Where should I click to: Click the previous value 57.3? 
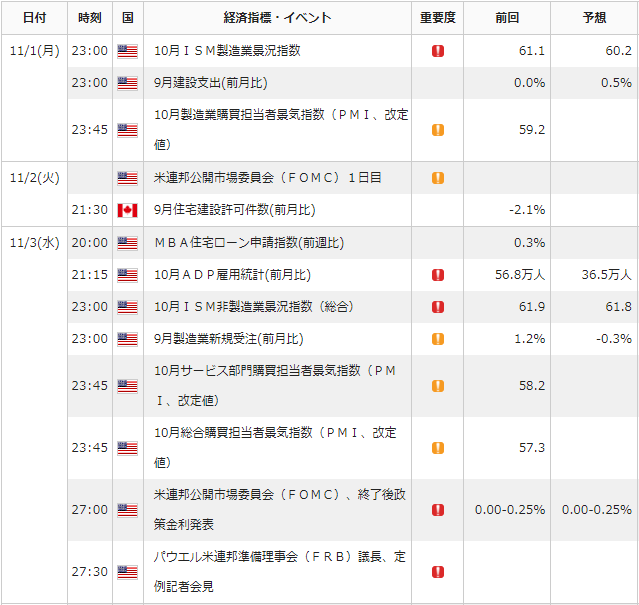[x=532, y=448]
